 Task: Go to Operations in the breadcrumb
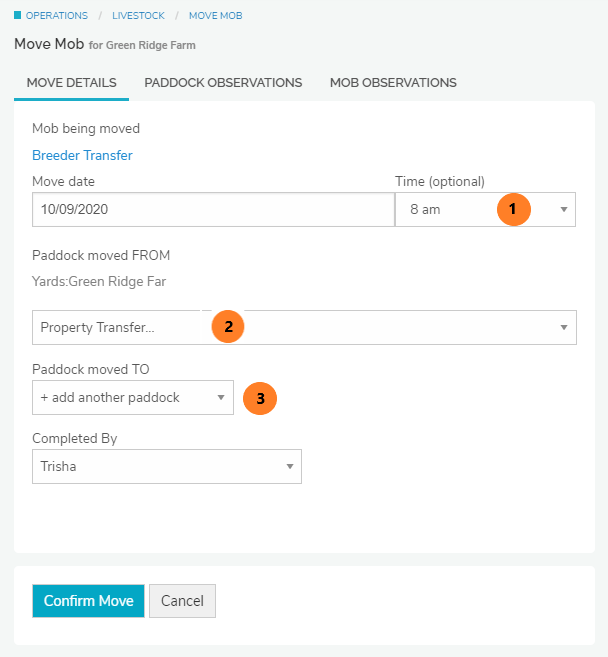coord(56,16)
